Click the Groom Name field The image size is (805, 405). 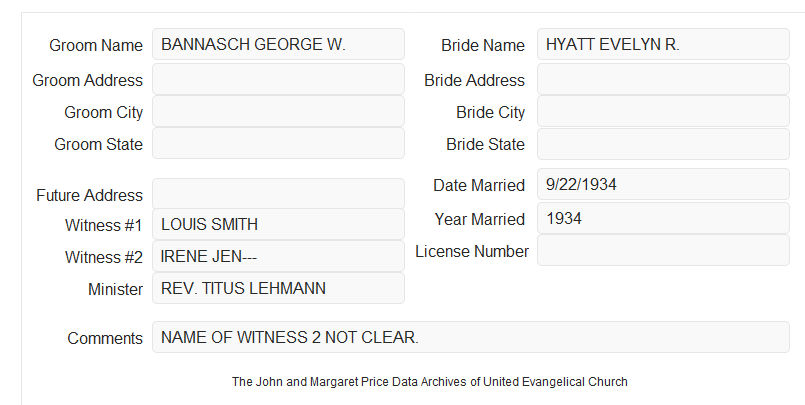[278, 44]
